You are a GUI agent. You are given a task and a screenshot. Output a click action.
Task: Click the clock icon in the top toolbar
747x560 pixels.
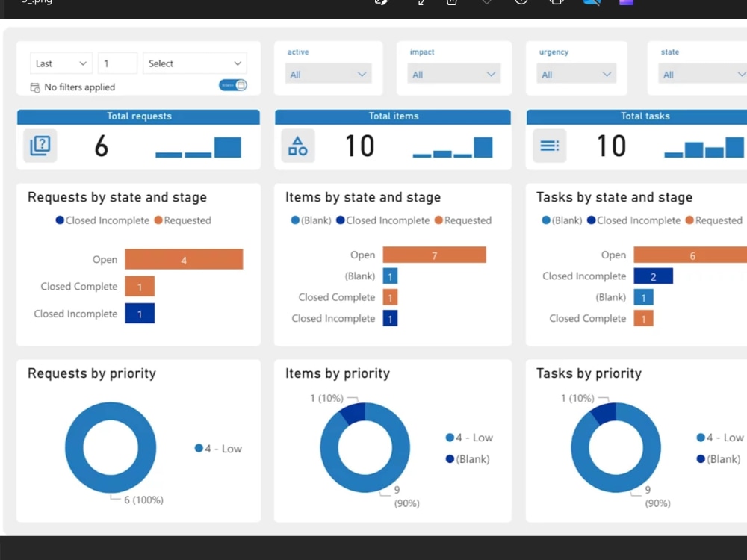click(519, 4)
